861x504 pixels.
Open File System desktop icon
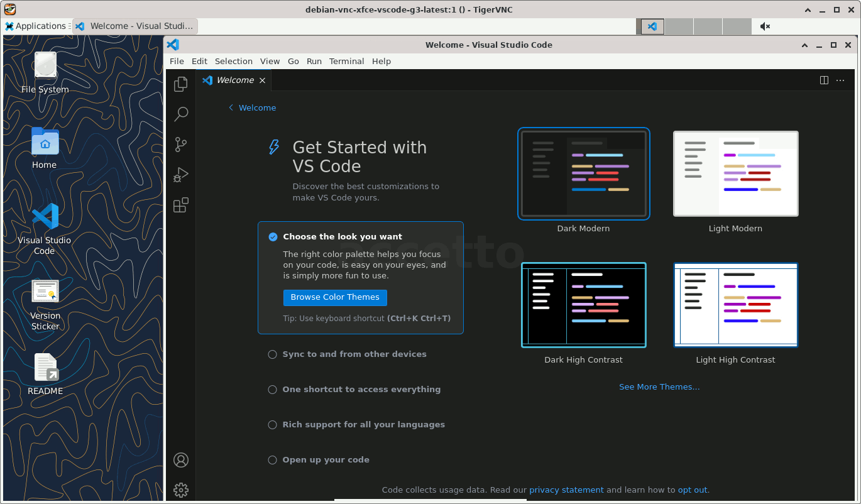pos(45,73)
